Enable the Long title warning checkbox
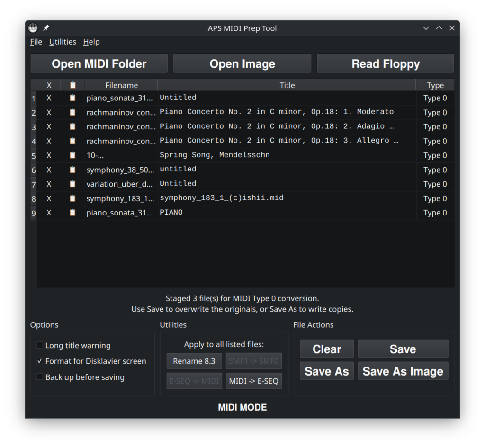The height and width of the screenshot is (448, 485). [x=40, y=345]
